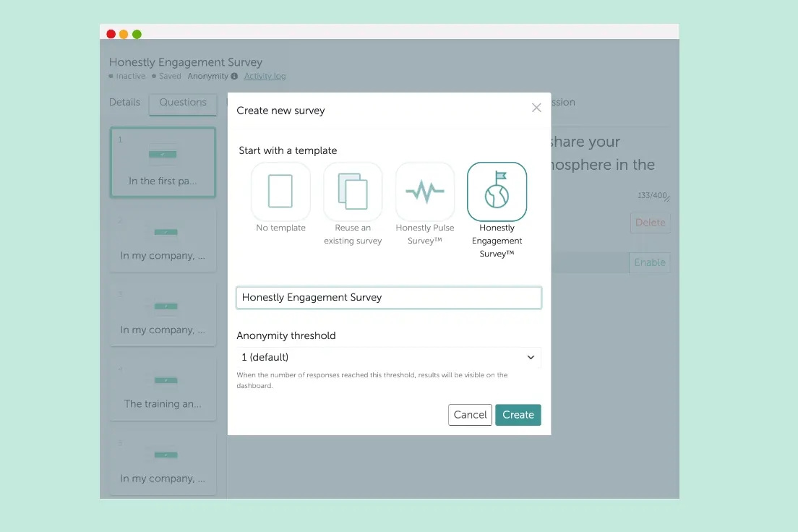Click the survey name input field

pos(389,298)
